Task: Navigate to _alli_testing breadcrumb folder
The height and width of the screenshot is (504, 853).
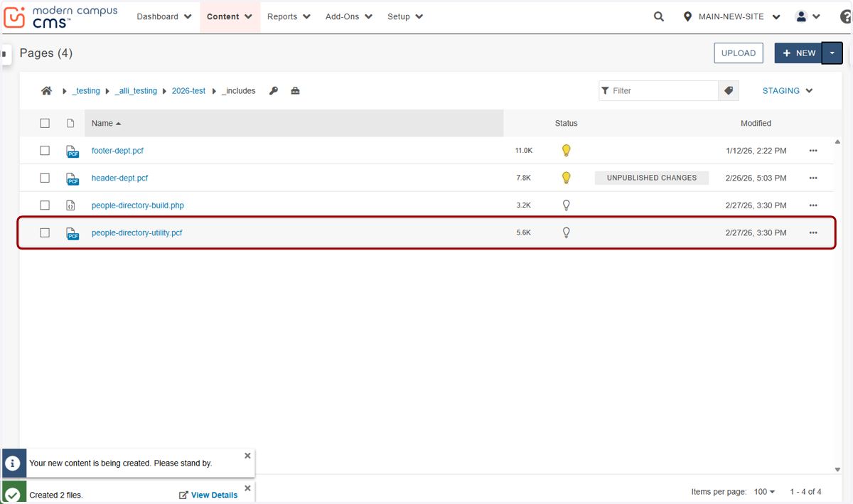Action: 136,91
